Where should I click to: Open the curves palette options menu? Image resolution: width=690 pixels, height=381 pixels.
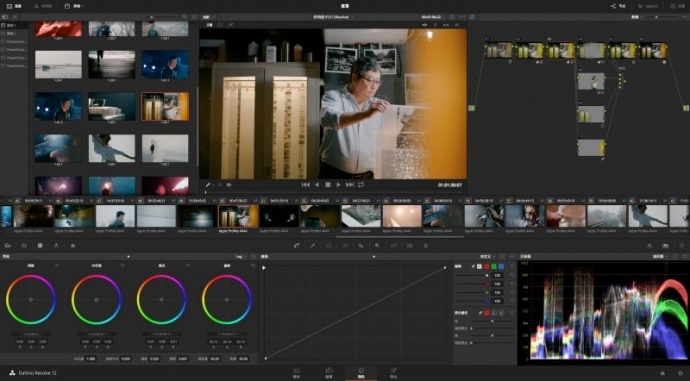pos(512,256)
